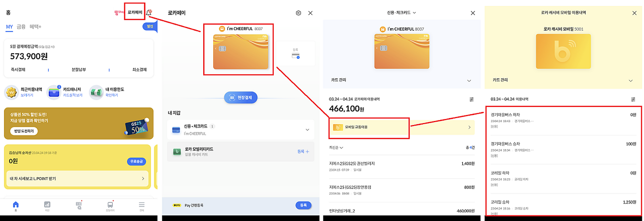The width and height of the screenshot is (644, 221).
Task: Tap the bus icon in bottom navigation
Action: coord(110,205)
